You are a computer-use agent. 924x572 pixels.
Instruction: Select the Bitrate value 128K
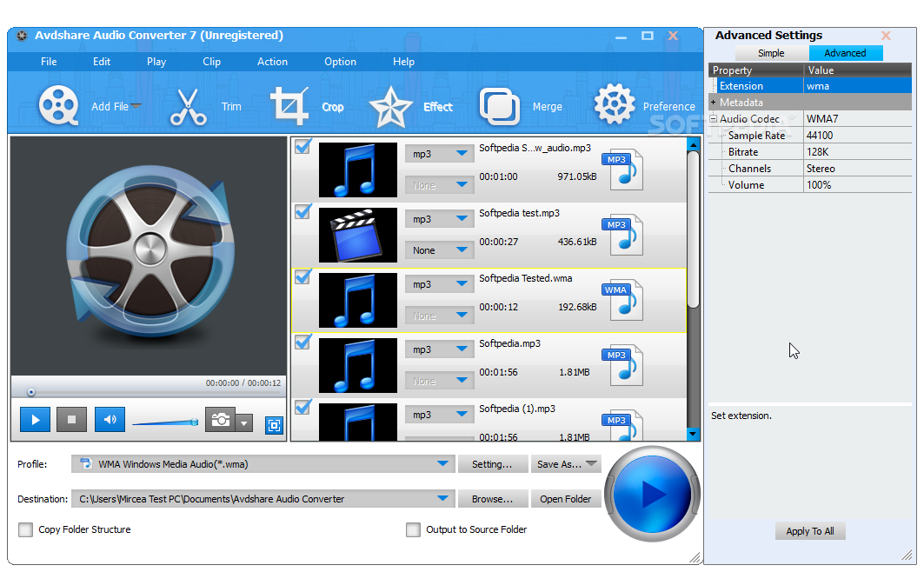click(857, 152)
